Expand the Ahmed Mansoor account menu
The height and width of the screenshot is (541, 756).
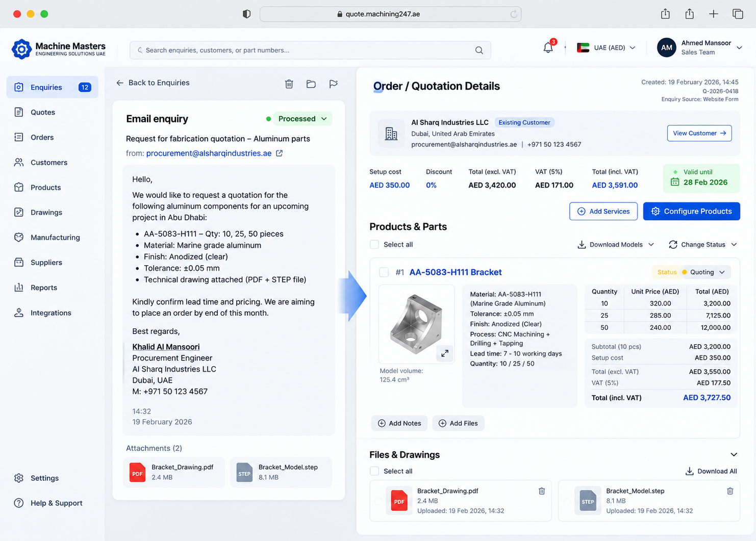pos(739,47)
